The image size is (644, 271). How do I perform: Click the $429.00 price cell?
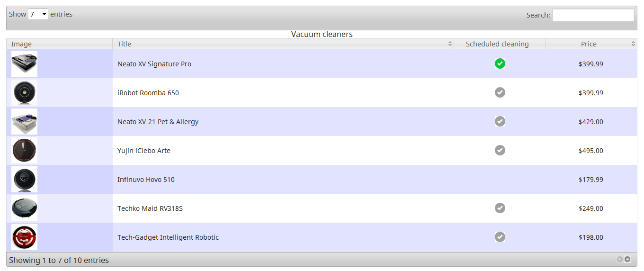[591, 122]
